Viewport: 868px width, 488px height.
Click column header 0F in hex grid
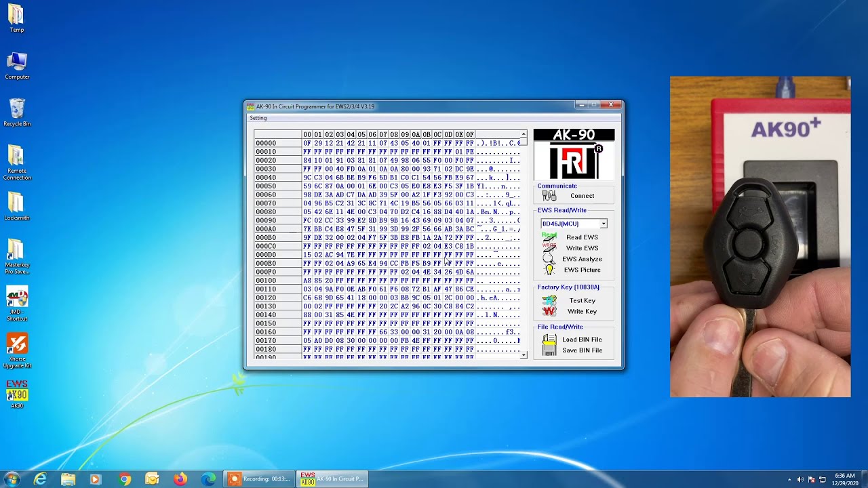click(469, 135)
